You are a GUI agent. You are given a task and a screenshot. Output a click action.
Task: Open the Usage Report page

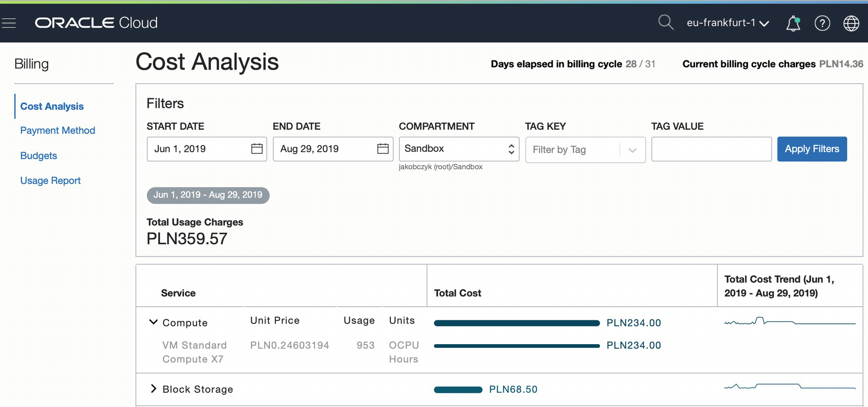click(50, 180)
